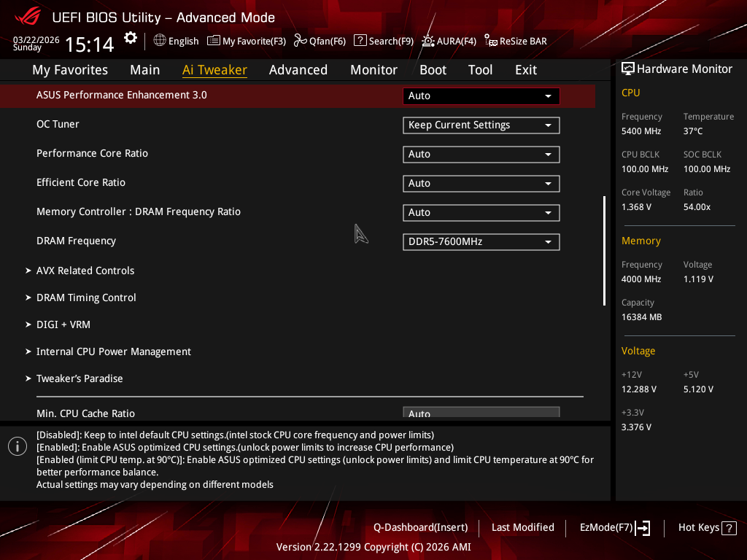Viewport: 747px width, 560px height.
Task: Expand AVX Related Controls submenu
Action: point(85,271)
